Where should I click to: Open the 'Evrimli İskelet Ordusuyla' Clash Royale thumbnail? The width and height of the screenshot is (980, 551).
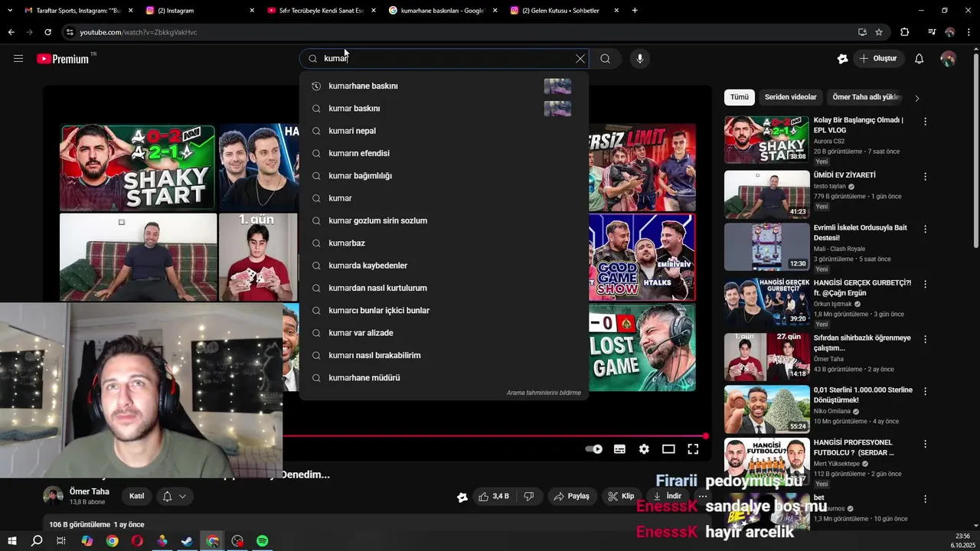click(x=766, y=247)
